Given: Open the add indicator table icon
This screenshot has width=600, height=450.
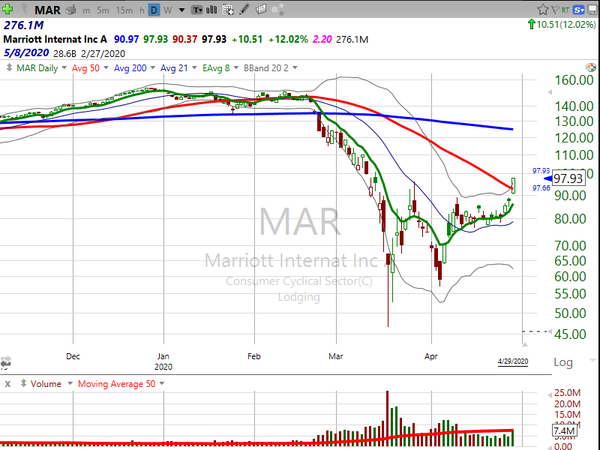Looking at the screenshot, I should [228, 10].
